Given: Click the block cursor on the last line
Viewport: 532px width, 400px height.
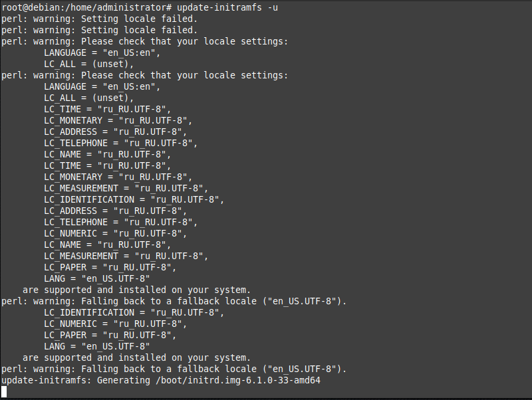Looking at the screenshot, I should pos(4,391).
